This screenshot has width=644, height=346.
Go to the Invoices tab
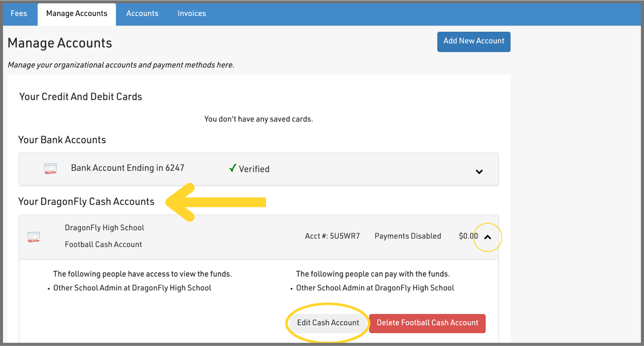(192, 14)
